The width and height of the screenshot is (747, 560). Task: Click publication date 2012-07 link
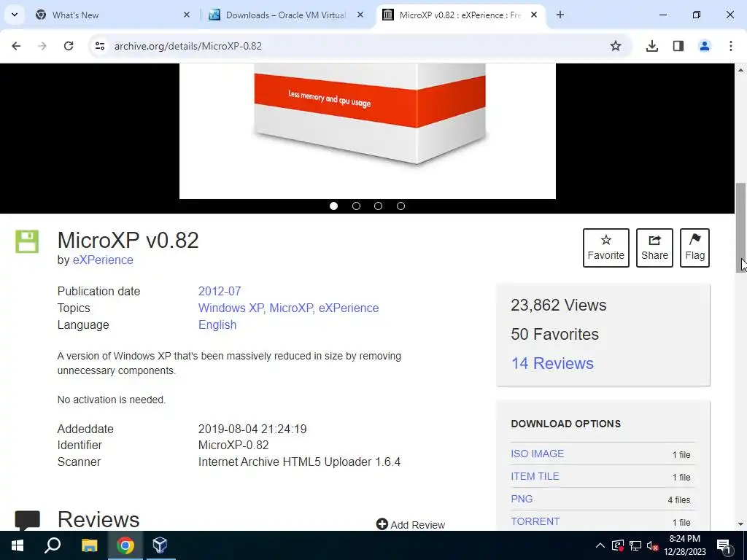[220, 291]
